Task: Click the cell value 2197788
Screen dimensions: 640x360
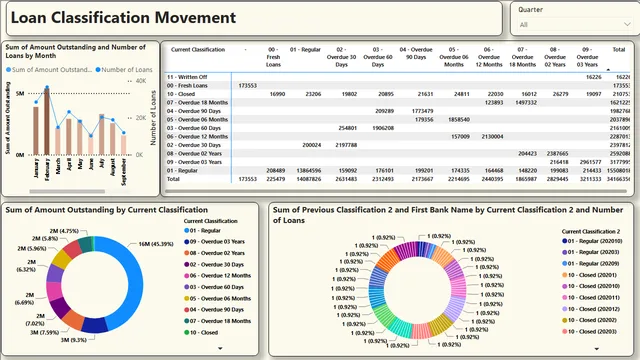Action: pyautogui.click(x=347, y=145)
